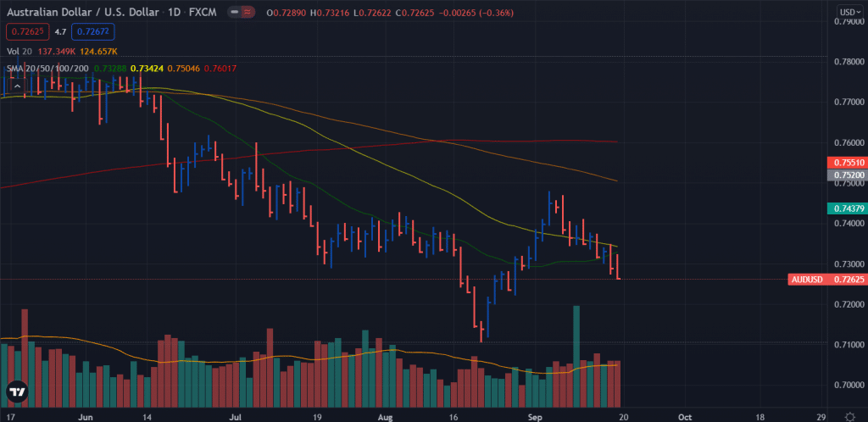Click the 18 date label on time axis
Image resolution: width=868 pixels, height=422 pixels.
tap(760, 416)
